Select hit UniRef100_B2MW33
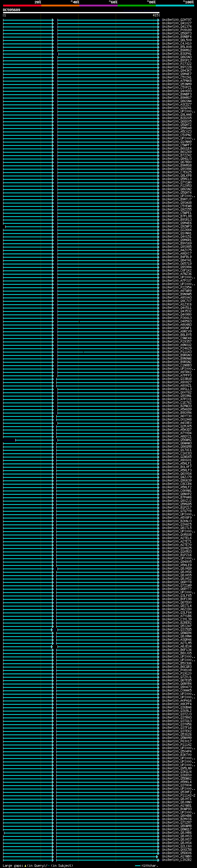Screen dimensions: 197x868 click(176, 406)
